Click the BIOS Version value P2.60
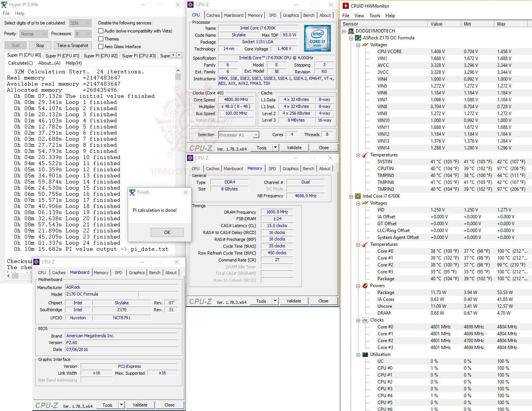532x411 pixels. pyautogui.click(x=121, y=343)
